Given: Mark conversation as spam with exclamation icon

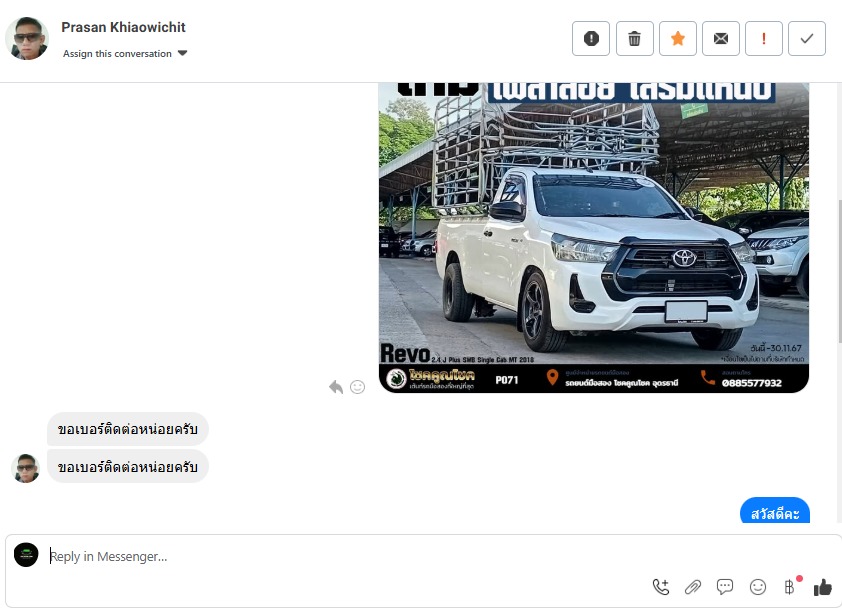Looking at the screenshot, I should (591, 39).
